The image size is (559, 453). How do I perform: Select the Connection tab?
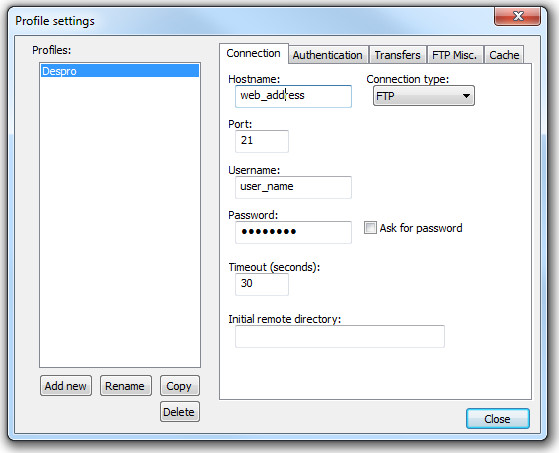253,53
